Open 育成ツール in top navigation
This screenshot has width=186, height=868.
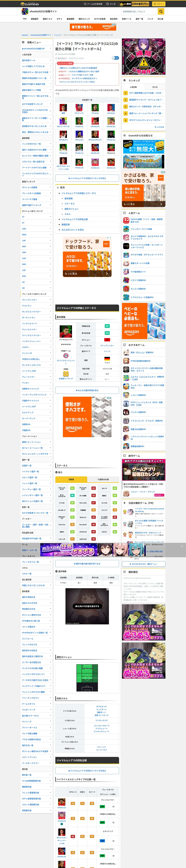126,19
